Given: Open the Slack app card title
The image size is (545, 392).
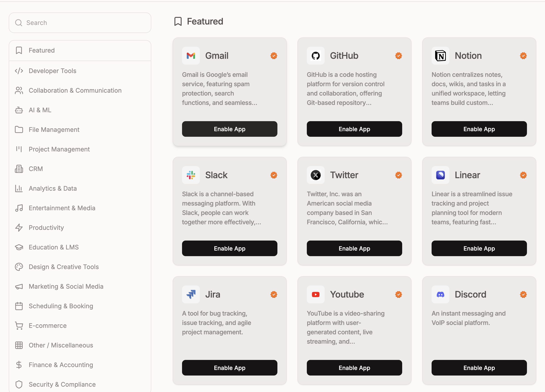Looking at the screenshot, I should [x=216, y=175].
